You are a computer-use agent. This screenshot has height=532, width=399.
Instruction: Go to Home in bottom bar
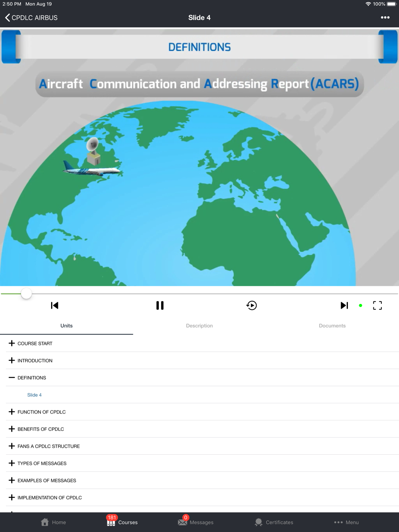coord(53,522)
